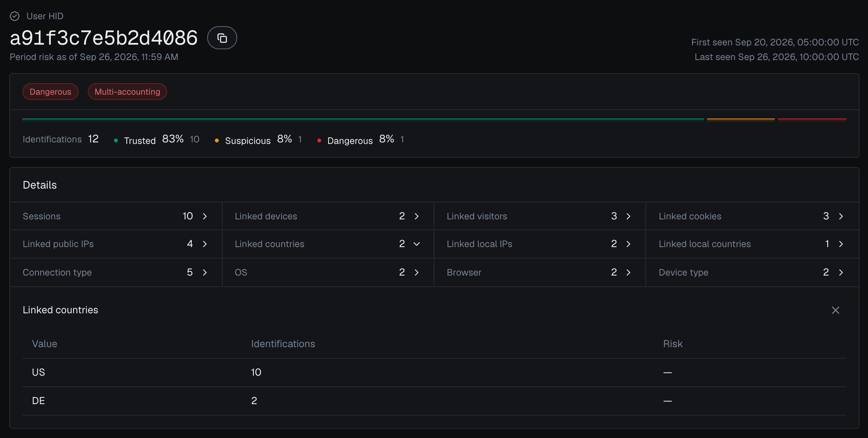Open Connection type chevron

pyautogui.click(x=205, y=272)
